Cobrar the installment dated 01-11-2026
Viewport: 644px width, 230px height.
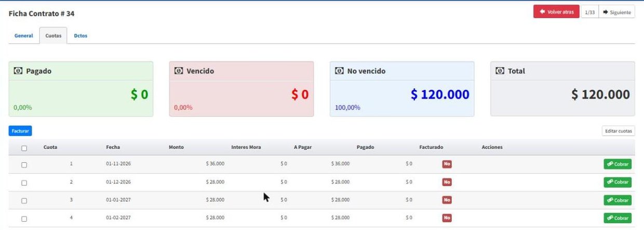(x=618, y=164)
